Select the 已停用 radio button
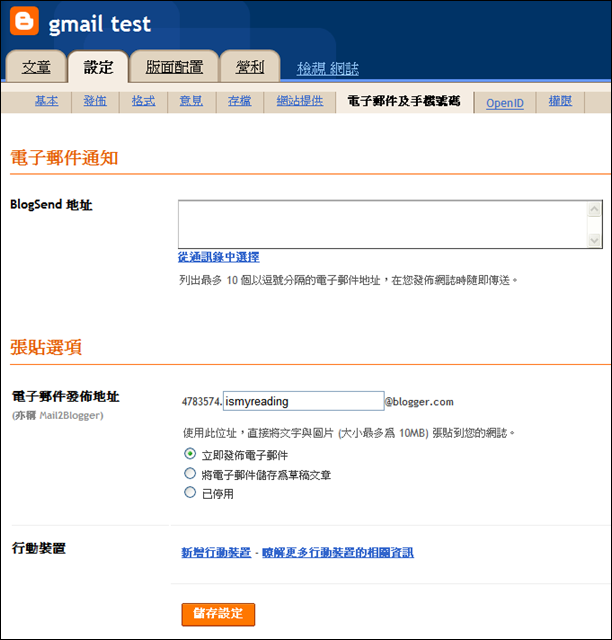Screen dimensions: 612x640 (x=190, y=492)
